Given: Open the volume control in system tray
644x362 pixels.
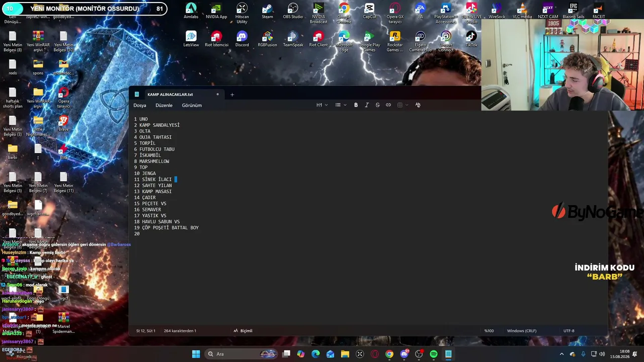Looking at the screenshot, I should [602, 354].
